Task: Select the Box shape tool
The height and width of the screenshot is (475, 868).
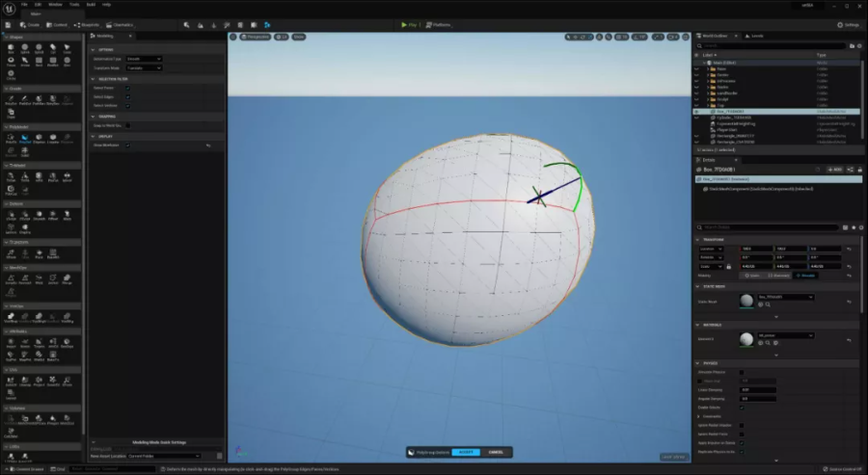Action: coord(11,49)
